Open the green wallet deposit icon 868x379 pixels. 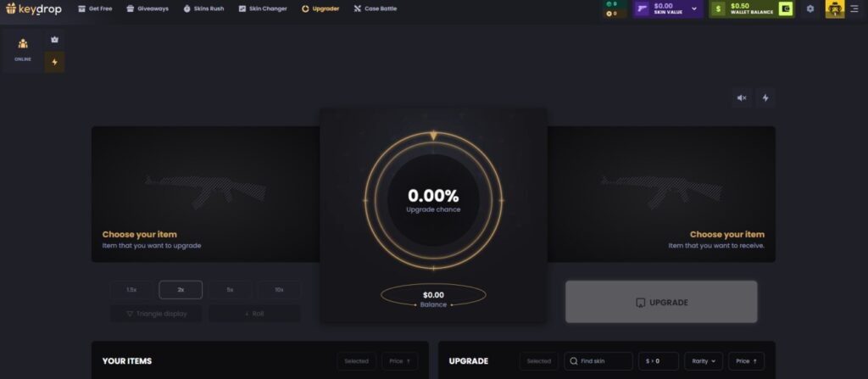785,8
